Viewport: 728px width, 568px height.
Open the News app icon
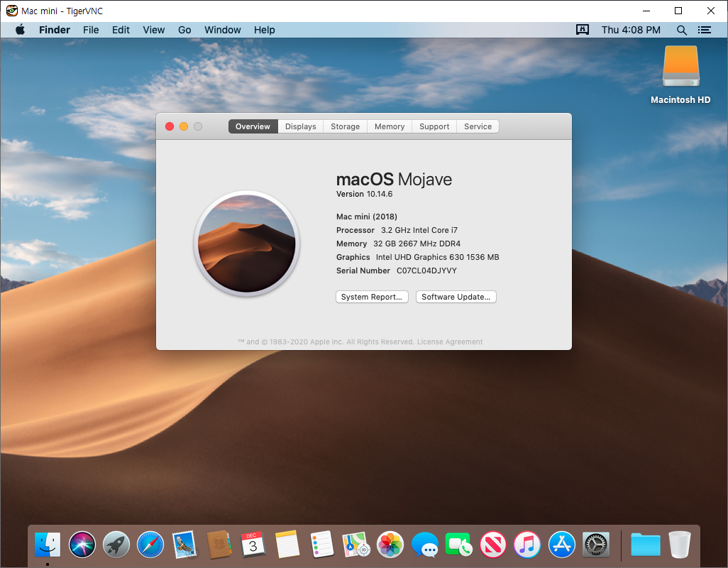point(492,545)
